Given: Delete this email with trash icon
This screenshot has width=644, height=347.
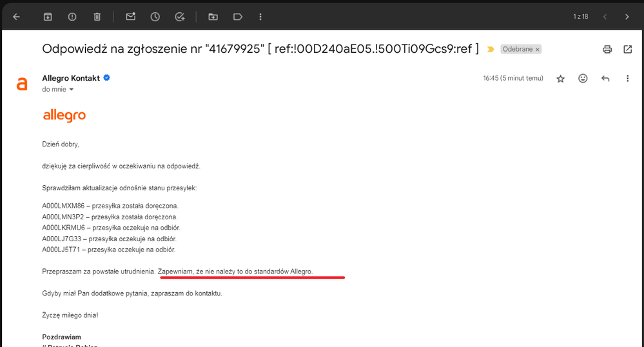Looking at the screenshot, I should point(97,17).
